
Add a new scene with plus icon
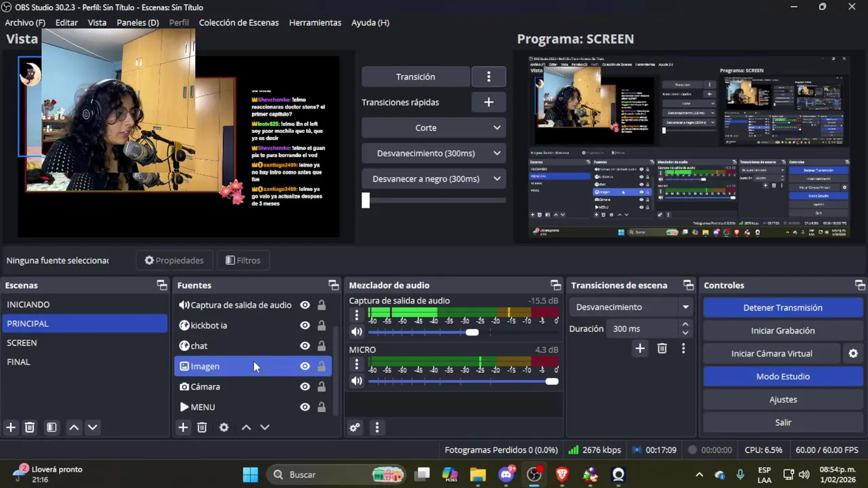point(11,427)
